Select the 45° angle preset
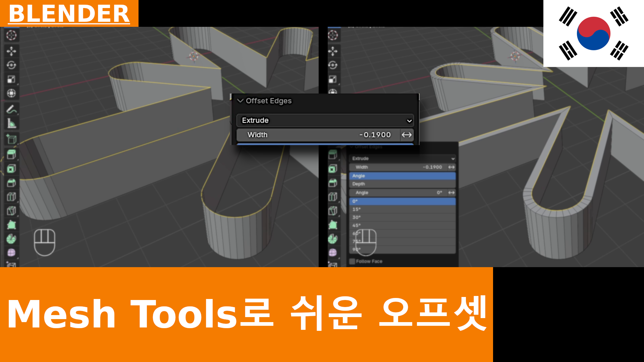This screenshot has width=644, height=362. pos(402,225)
